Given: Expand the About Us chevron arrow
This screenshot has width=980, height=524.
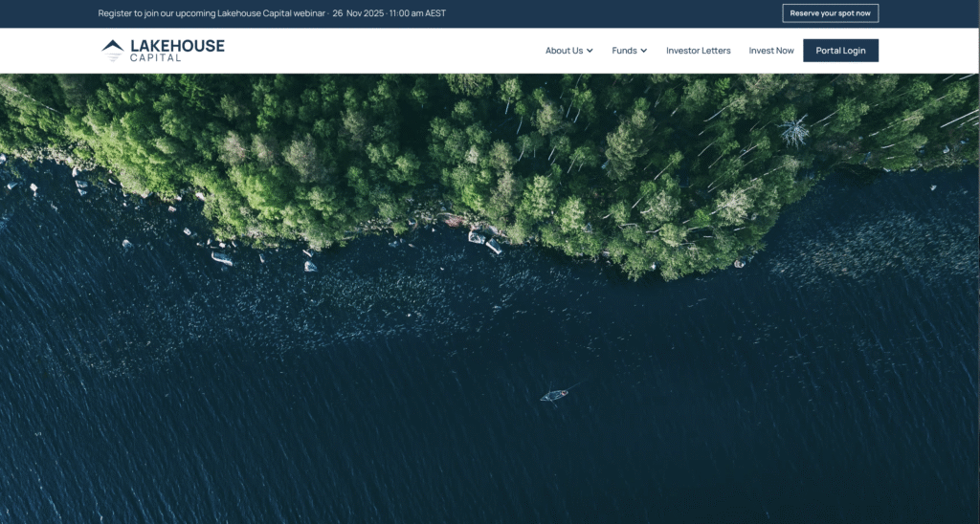Looking at the screenshot, I should [590, 51].
